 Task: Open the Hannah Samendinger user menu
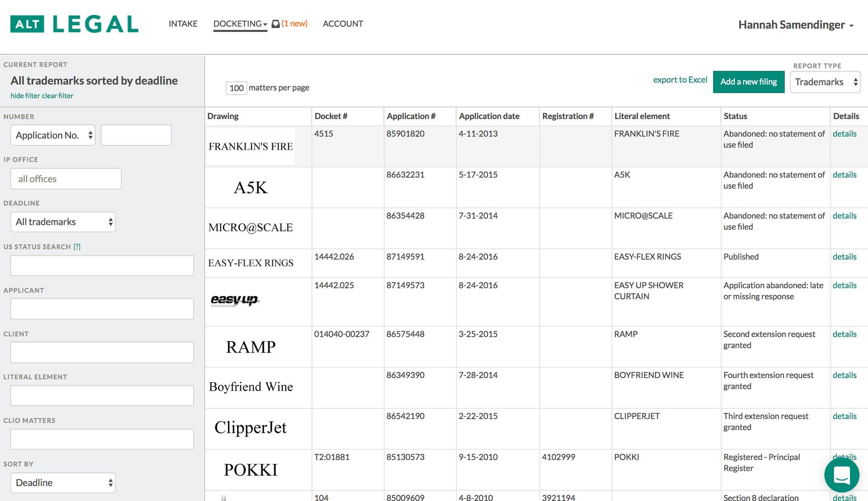click(796, 25)
